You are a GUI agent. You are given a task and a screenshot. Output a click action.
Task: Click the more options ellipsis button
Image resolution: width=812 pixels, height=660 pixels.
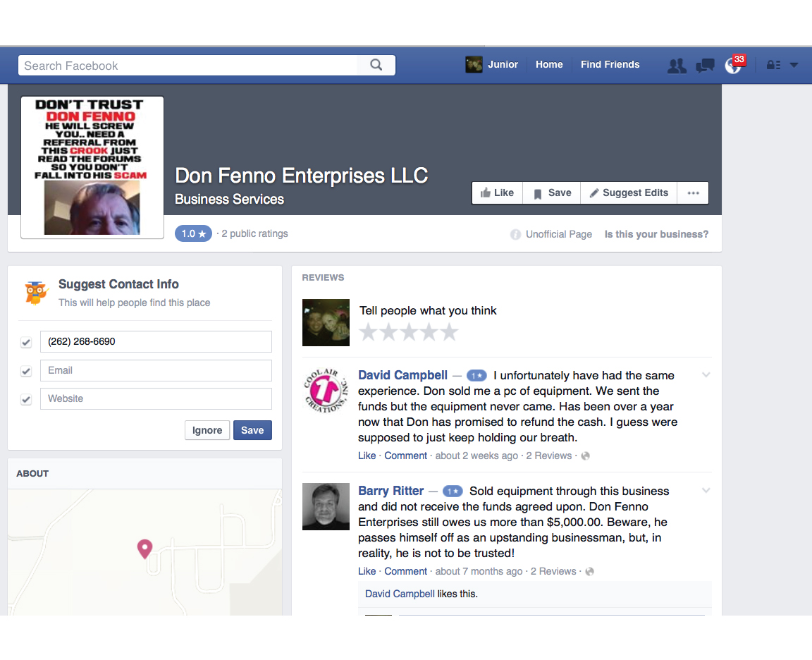tap(693, 192)
